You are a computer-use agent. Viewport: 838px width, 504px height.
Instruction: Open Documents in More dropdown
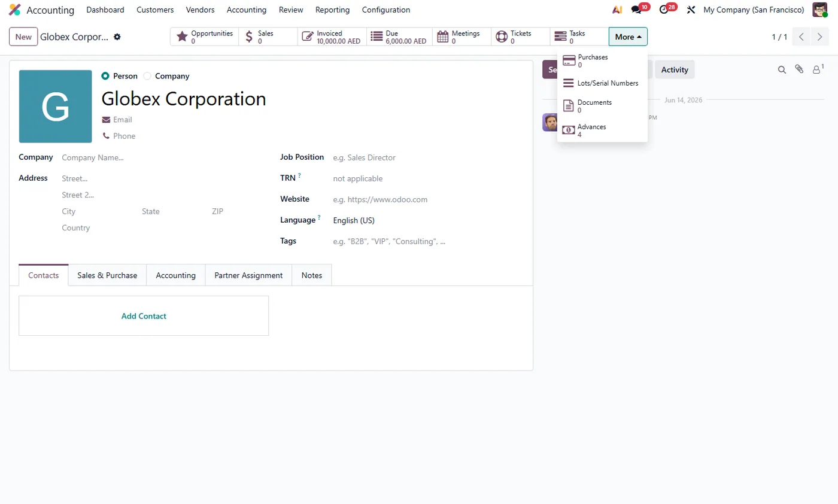tap(602, 106)
